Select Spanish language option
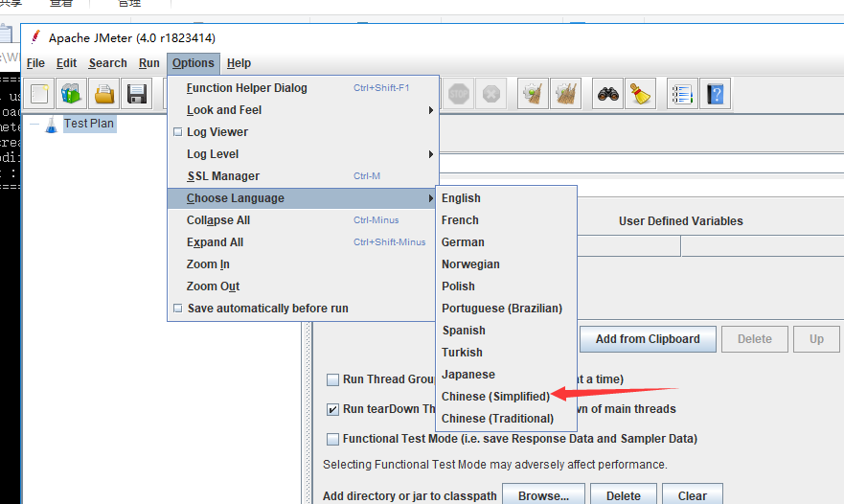 [506, 331]
